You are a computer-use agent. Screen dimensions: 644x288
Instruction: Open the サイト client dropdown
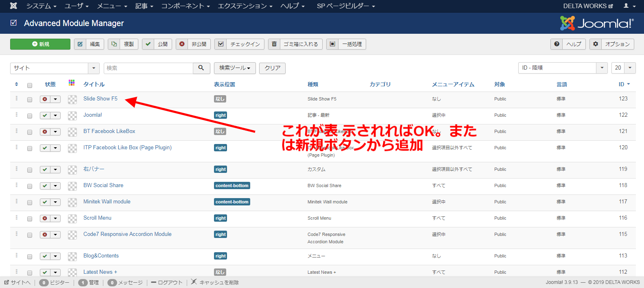55,68
